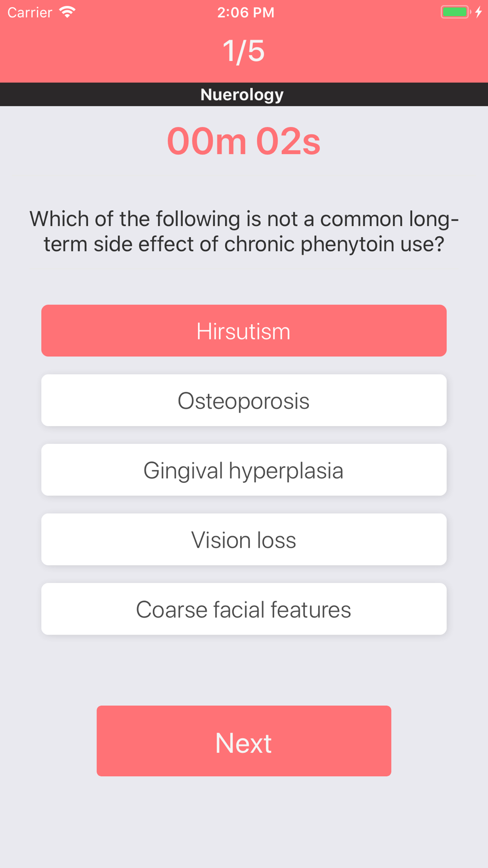The image size is (488, 868).
Task: Tap the Carrier label in status bar
Action: (30, 12)
